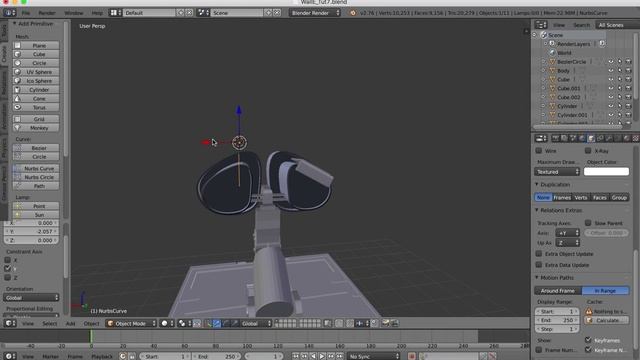Open the Object Mode dropdown

pyautogui.click(x=131, y=323)
